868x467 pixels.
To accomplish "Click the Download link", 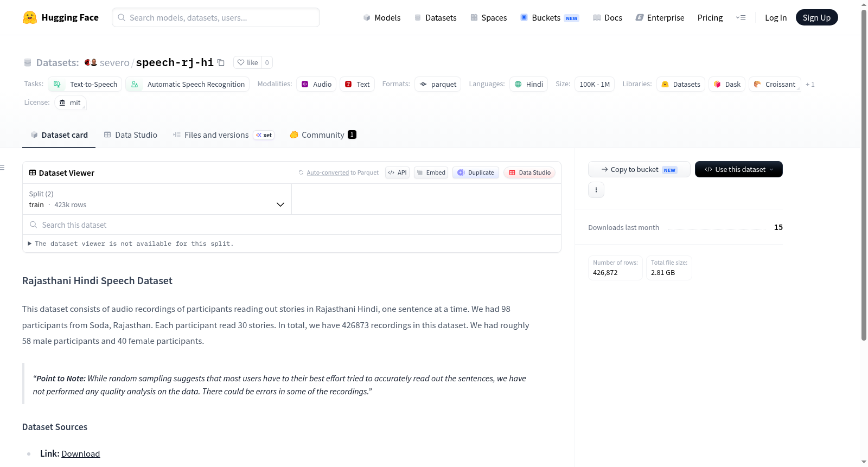I will [80, 453].
